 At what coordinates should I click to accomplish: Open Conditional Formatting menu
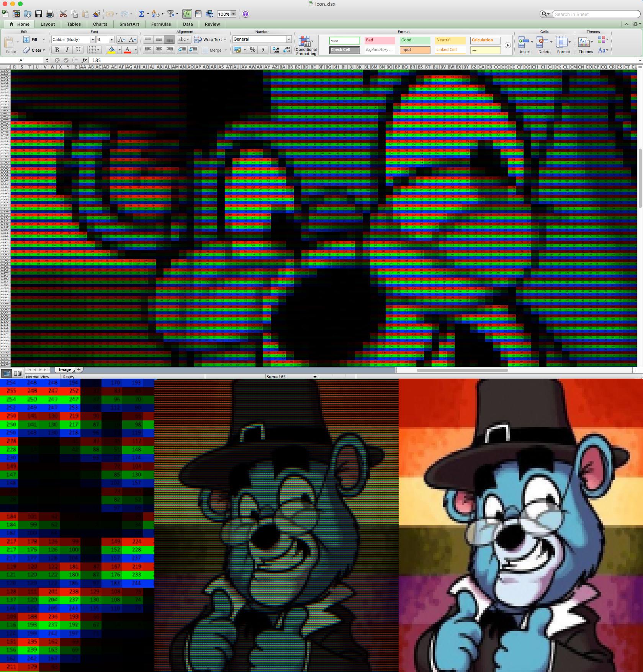click(x=306, y=46)
